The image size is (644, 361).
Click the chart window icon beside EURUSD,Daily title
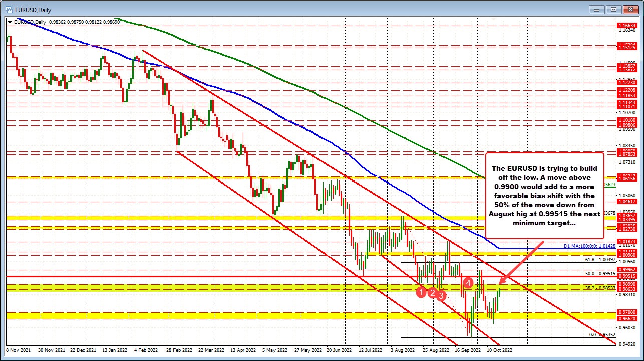click(9, 9)
